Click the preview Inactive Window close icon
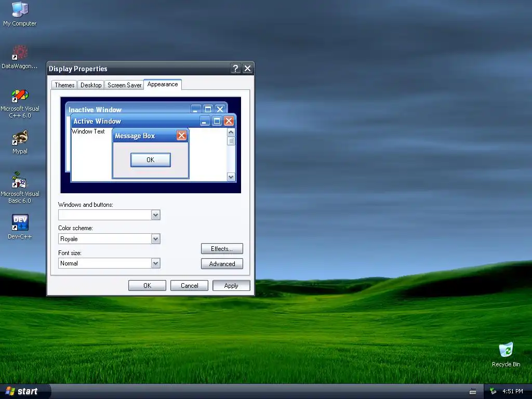Viewport: 532px width, 399px height. 220,109
